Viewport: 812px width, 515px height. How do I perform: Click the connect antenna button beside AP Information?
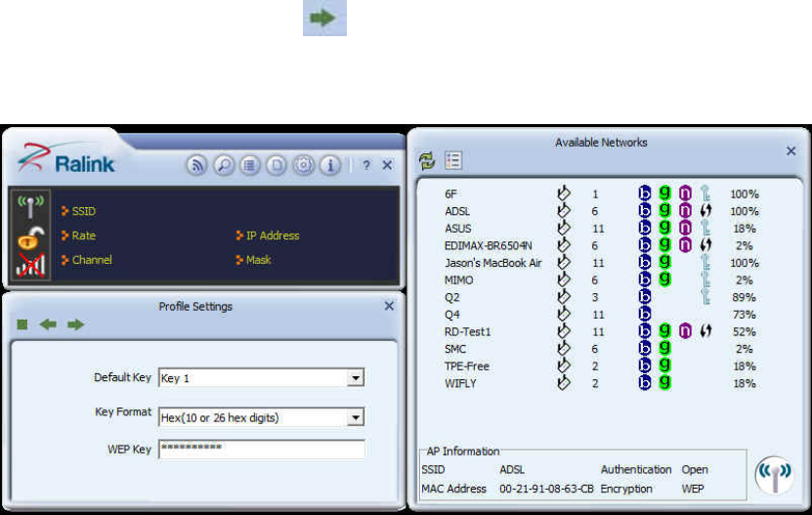point(774,475)
